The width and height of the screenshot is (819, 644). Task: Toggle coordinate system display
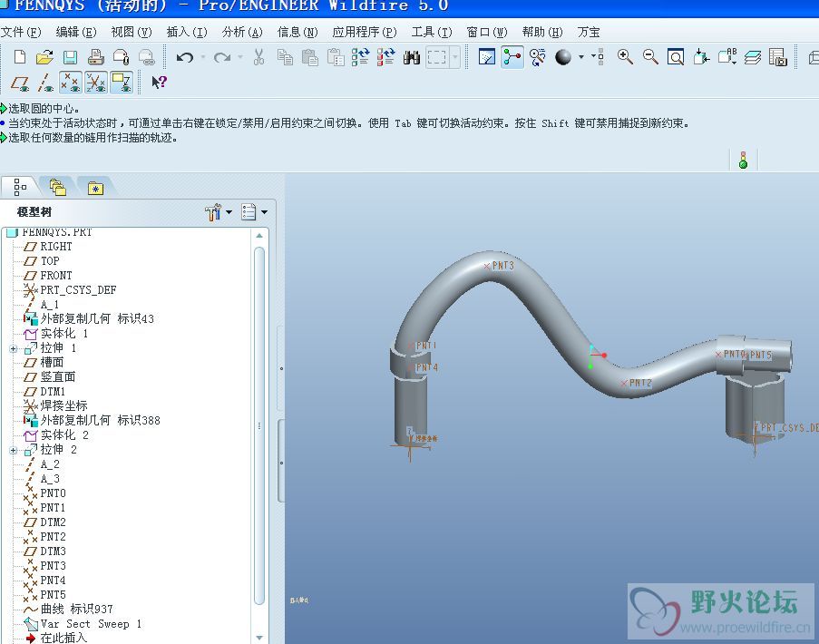96,83
